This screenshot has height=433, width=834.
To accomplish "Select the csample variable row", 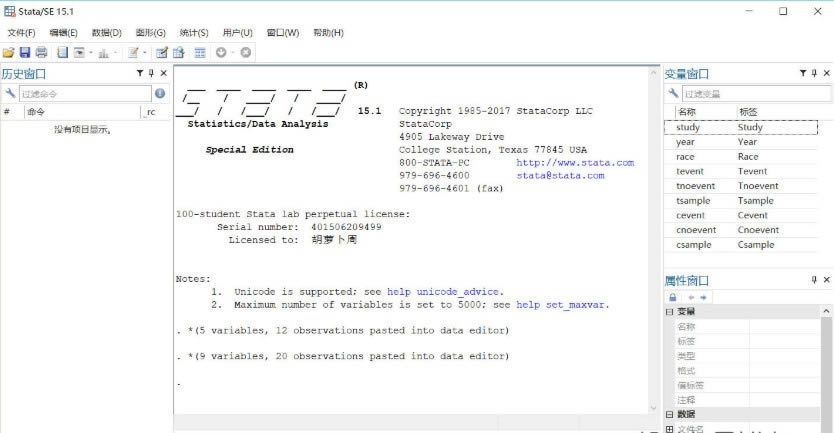I will (741, 245).
